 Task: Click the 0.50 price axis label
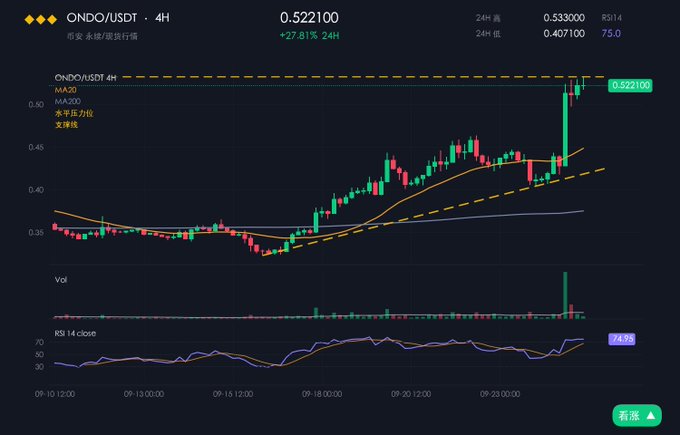36,105
